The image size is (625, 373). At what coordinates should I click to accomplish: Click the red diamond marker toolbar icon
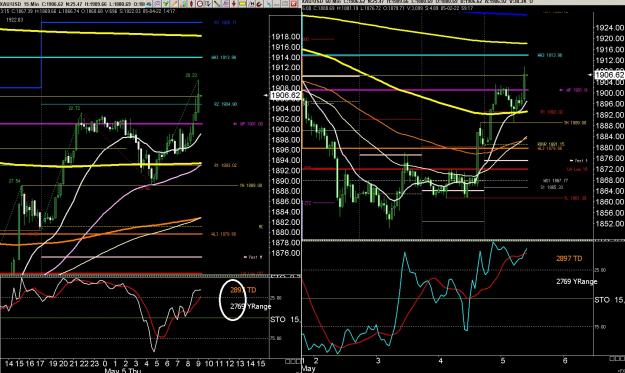click(191, 4)
